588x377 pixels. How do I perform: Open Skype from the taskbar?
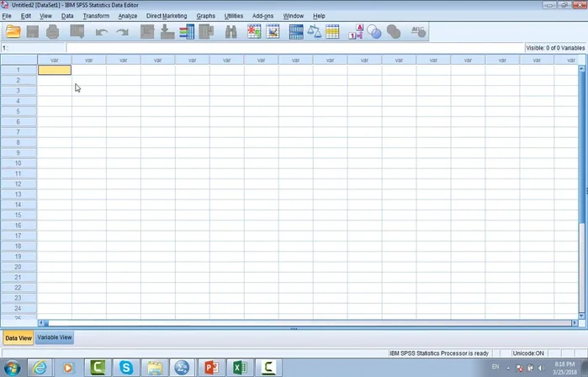coord(126,368)
